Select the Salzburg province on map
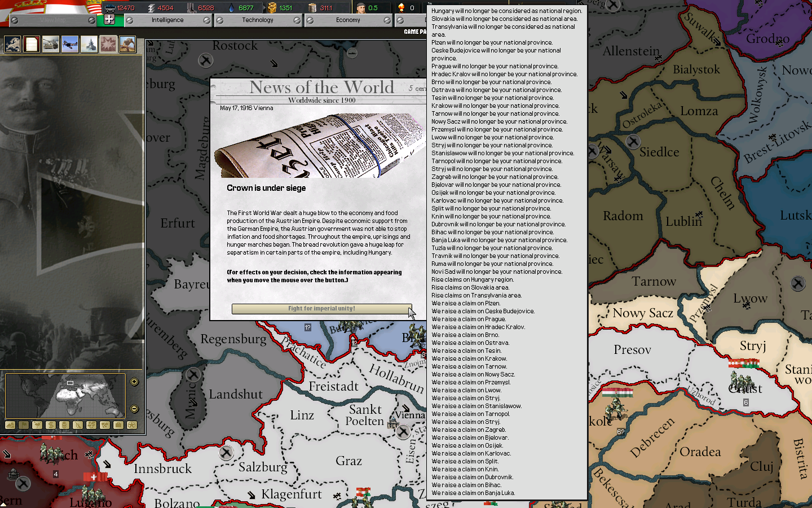 point(263,467)
